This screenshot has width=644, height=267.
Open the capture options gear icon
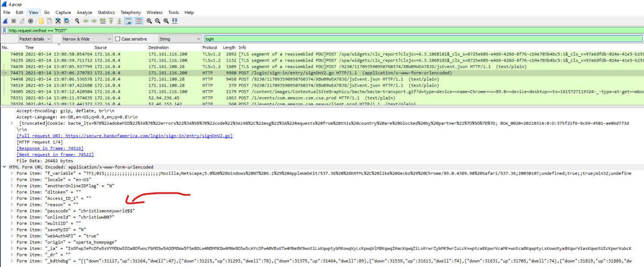click(x=30, y=21)
